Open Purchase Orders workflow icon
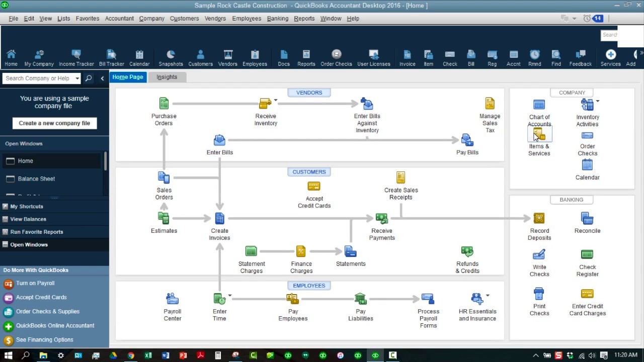The height and width of the screenshot is (362, 644). coord(164,104)
